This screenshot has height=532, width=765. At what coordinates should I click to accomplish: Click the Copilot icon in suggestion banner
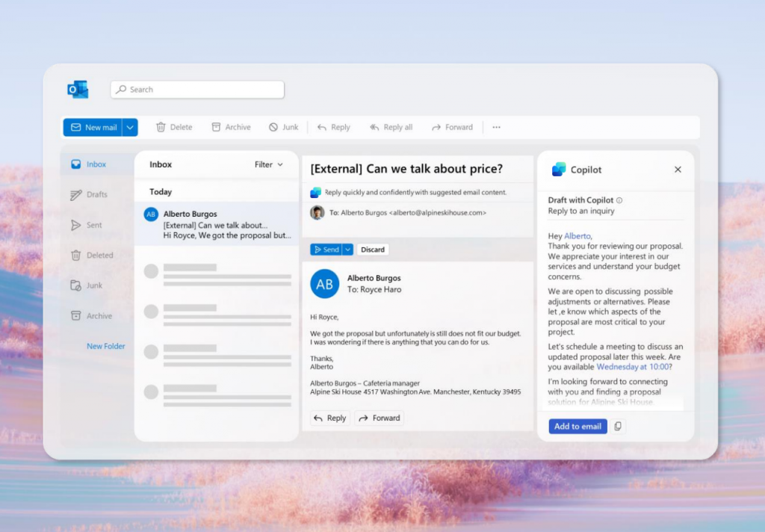point(316,192)
